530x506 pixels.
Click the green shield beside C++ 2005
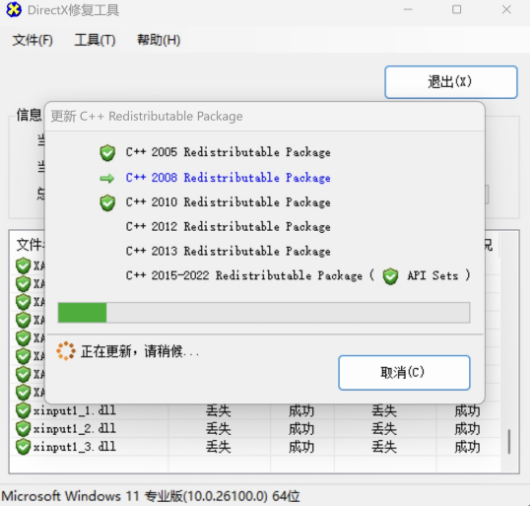107,153
